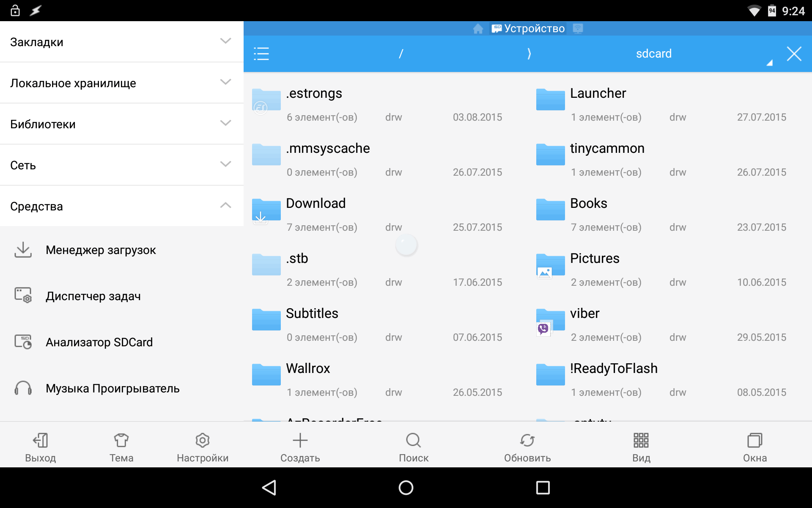Tap the Вид grid view icon
812x508 pixels.
click(x=641, y=440)
